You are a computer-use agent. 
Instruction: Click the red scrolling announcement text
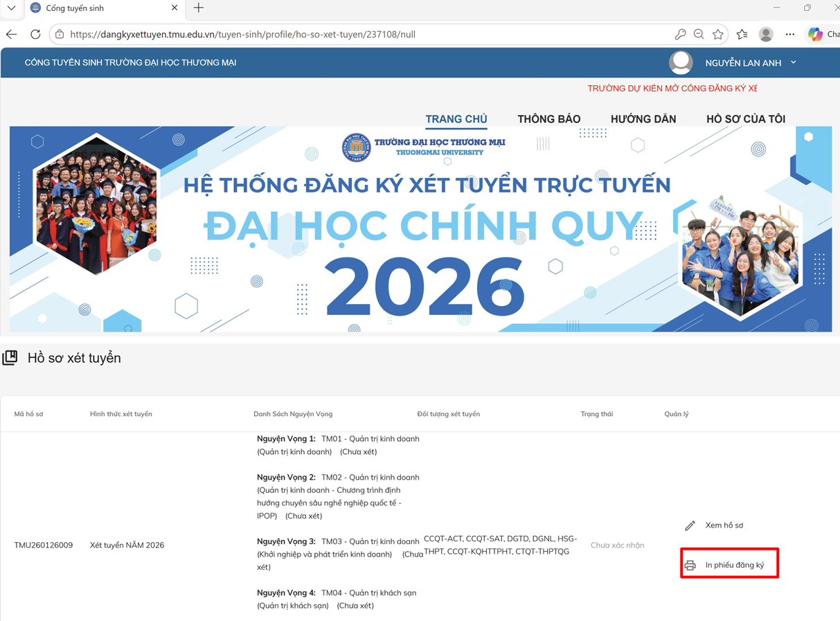point(672,89)
